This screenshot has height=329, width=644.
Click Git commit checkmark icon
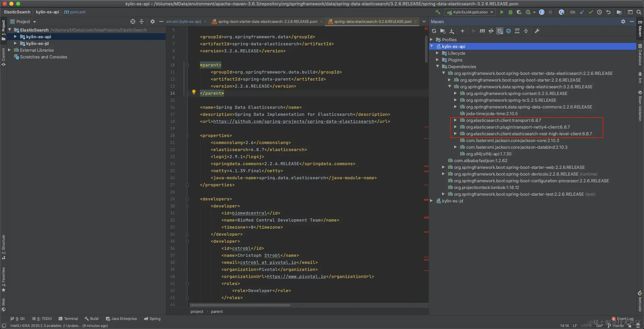(x=591, y=12)
